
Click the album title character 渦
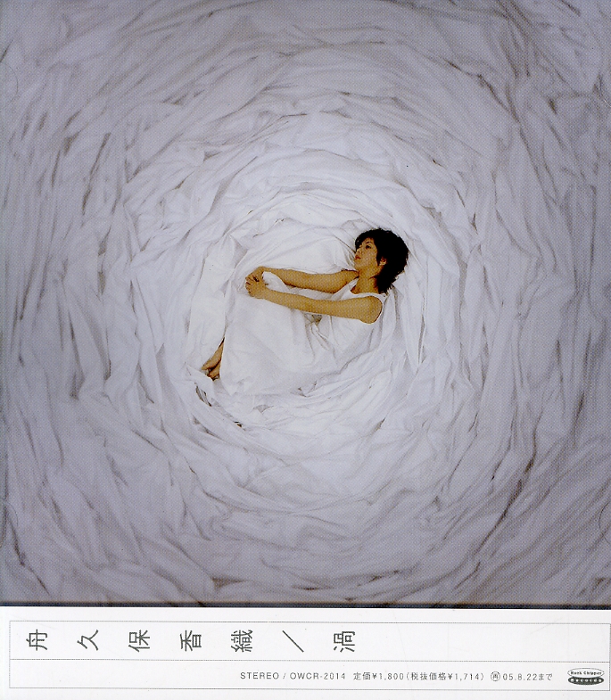click(x=343, y=639)
